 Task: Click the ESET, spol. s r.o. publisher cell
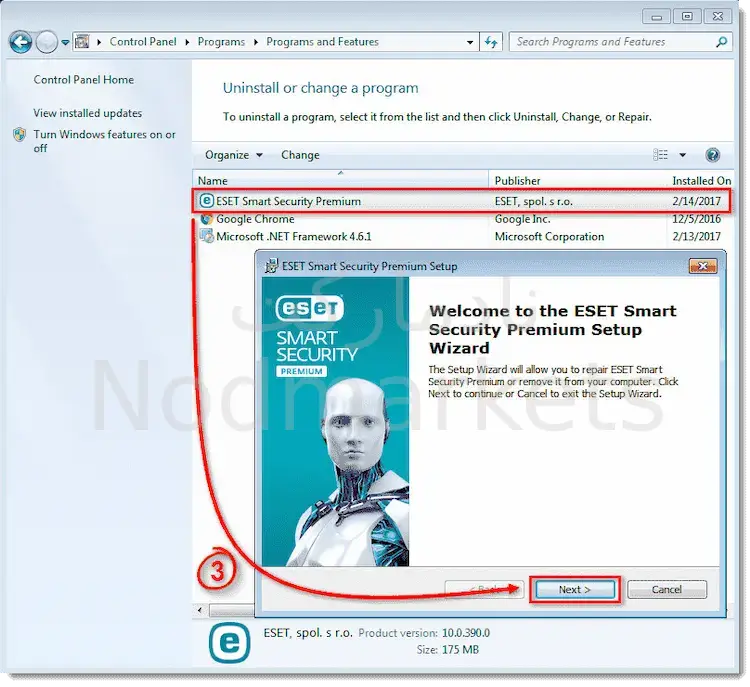coord(533,201)
